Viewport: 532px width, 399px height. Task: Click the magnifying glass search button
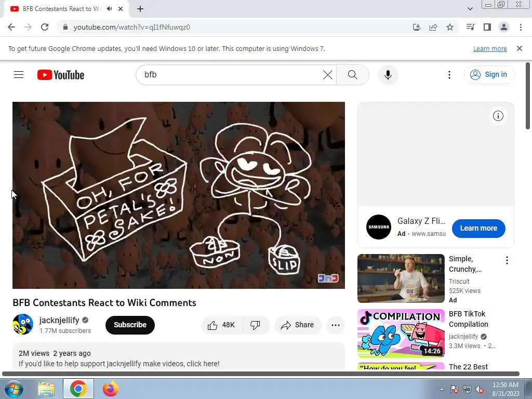[353, 75]
